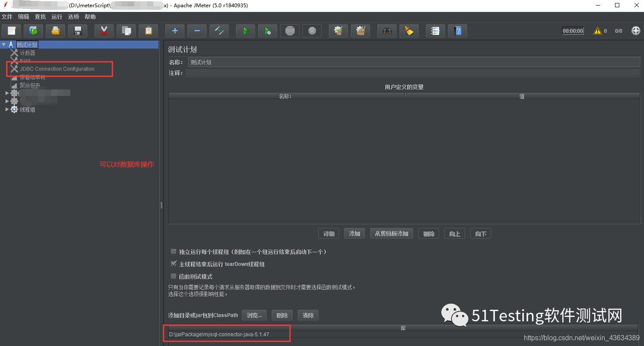Expand the 线程组 tree node

(7, 110)
